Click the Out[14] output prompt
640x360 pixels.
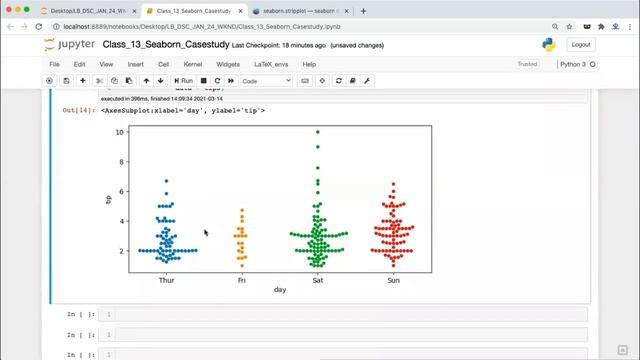pos(79,110)
